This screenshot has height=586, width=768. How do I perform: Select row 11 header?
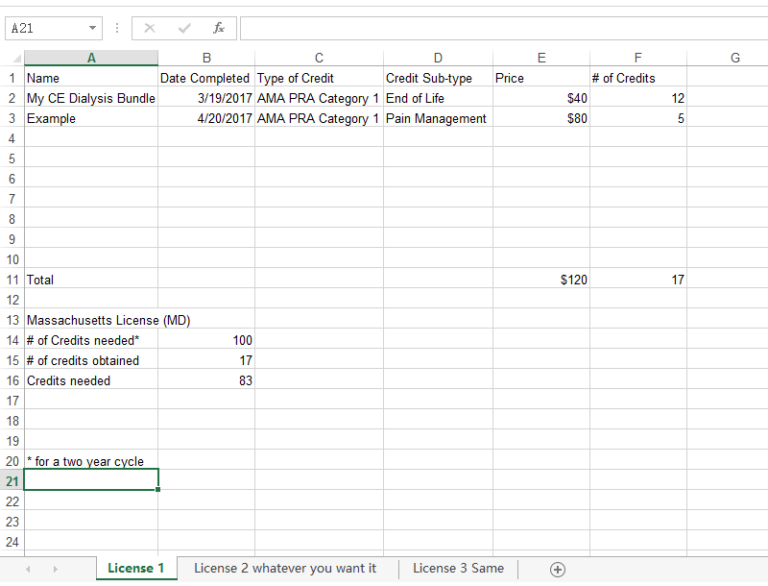pos(12,280)
